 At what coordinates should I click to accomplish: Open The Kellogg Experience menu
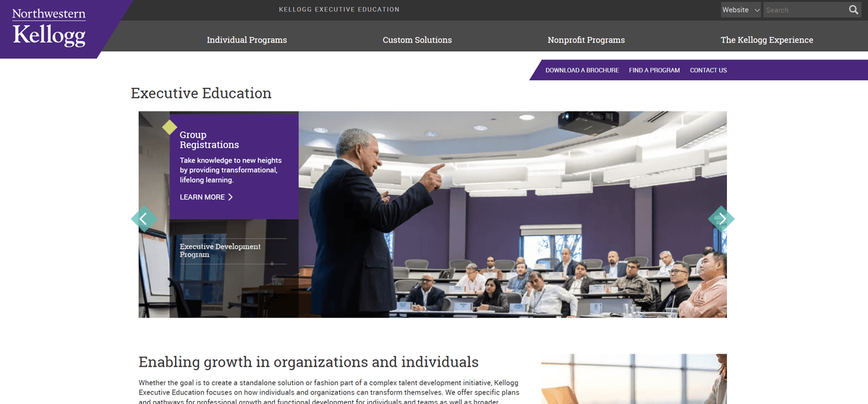coord(767,40)
